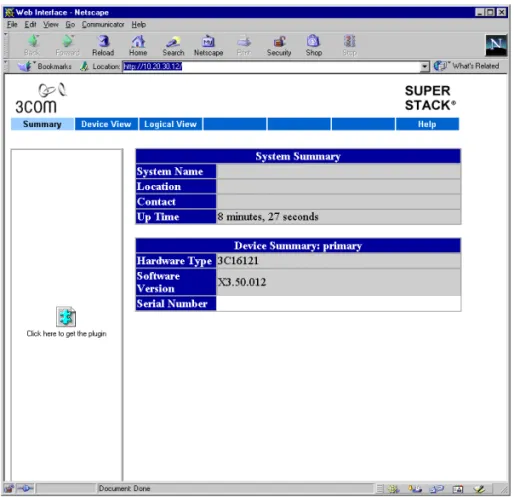514x497 pixels.
Task: Switch to the Device View tab
Action: [x=106, y=124]
